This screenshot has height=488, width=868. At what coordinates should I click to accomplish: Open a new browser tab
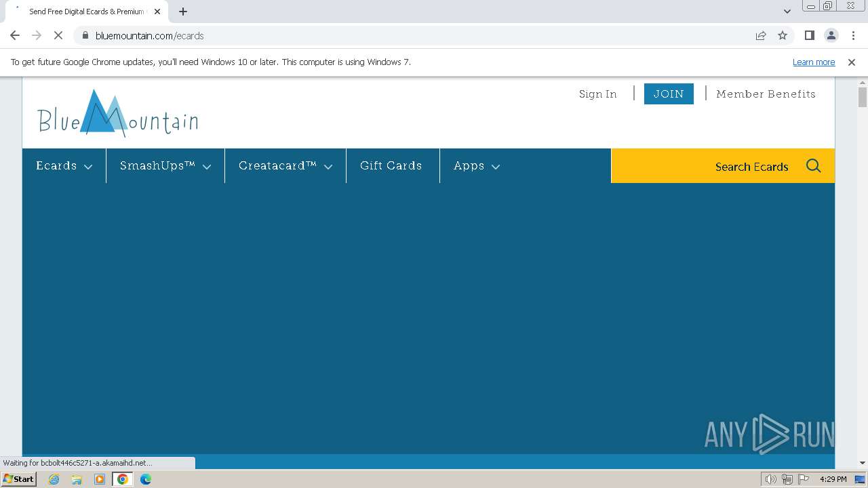click(x=183, y=12)
